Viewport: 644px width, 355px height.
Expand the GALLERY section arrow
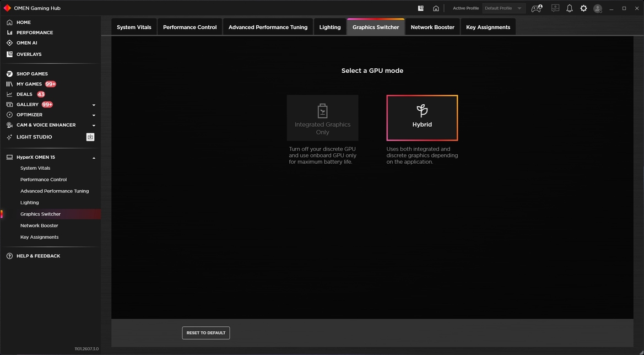(x=94, y=105)
